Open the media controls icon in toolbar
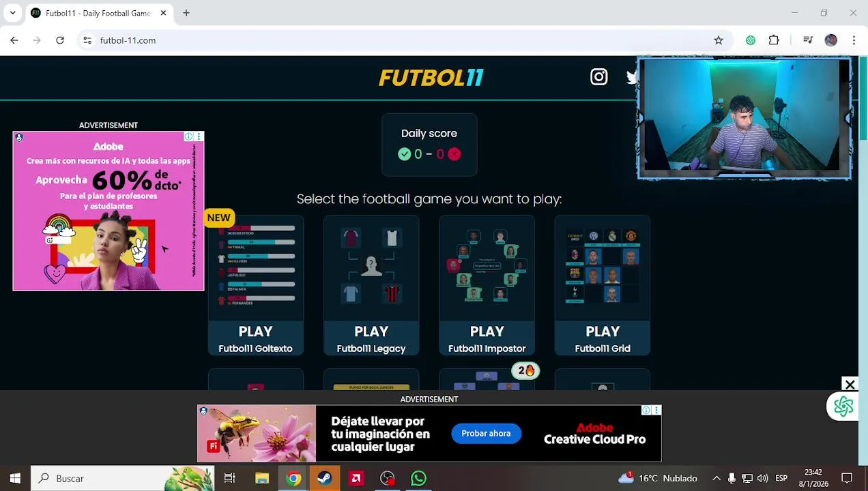868x491 pixels. click(x=808, y=40)
